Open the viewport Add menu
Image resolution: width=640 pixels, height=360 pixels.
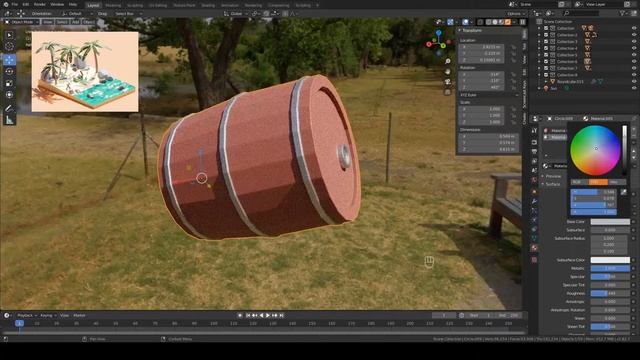coord(76,22)
